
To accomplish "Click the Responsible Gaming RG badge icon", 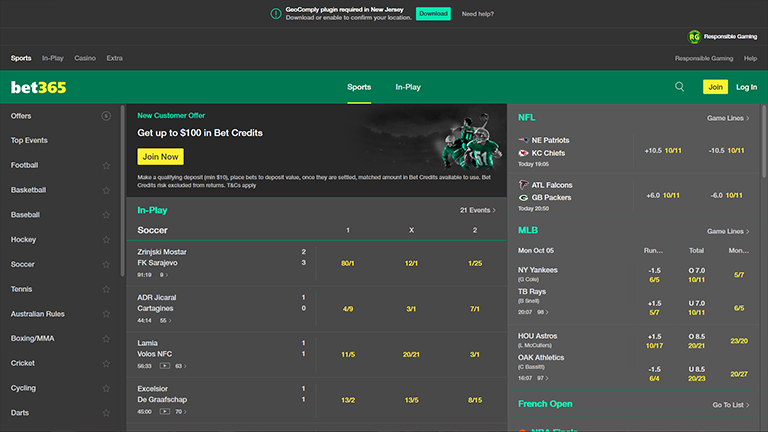I will coord(694,37).
